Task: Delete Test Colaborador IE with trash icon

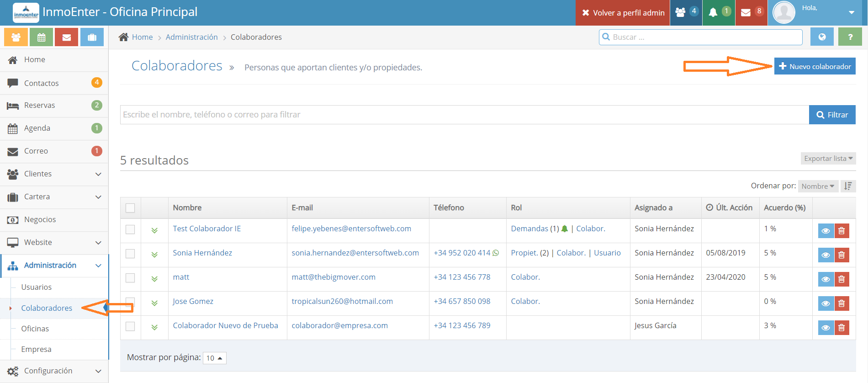Action: 842,231
